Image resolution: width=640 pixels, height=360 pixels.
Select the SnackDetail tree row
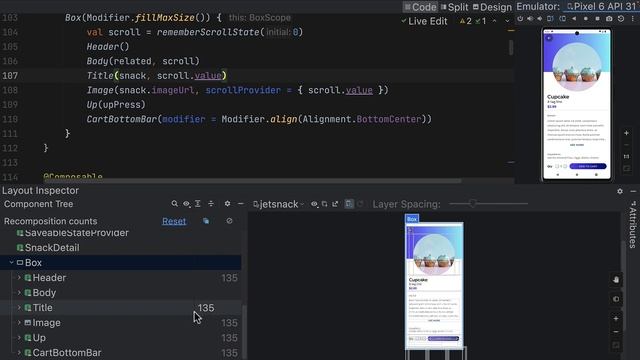[120, 248]
